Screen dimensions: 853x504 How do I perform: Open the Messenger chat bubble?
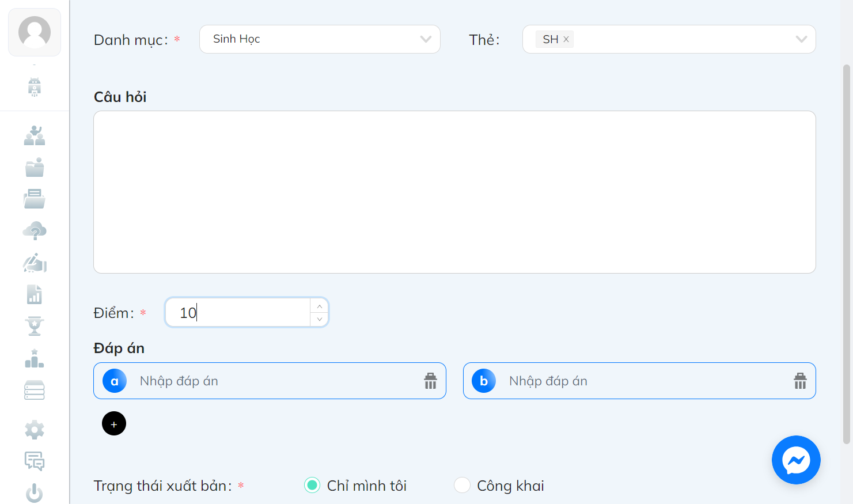(796, 460)
